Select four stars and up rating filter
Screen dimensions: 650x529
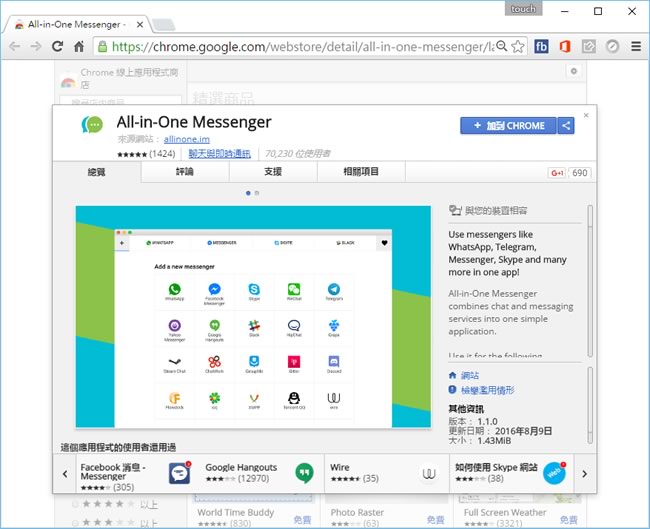pos(115,504)
